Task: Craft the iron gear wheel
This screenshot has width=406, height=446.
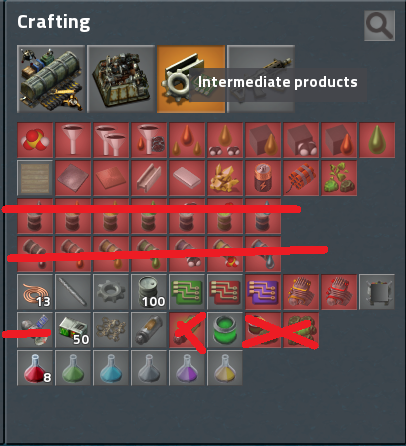Action: pos(111,292)
